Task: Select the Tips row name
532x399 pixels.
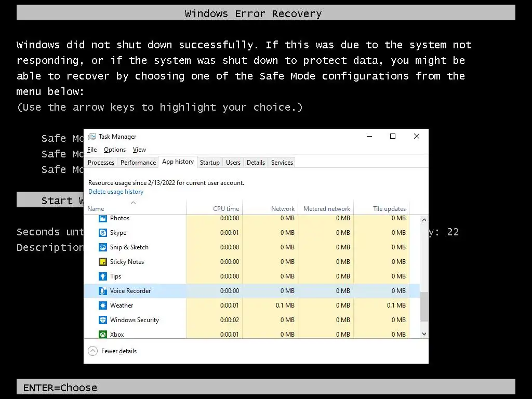Action: [115, 276]
